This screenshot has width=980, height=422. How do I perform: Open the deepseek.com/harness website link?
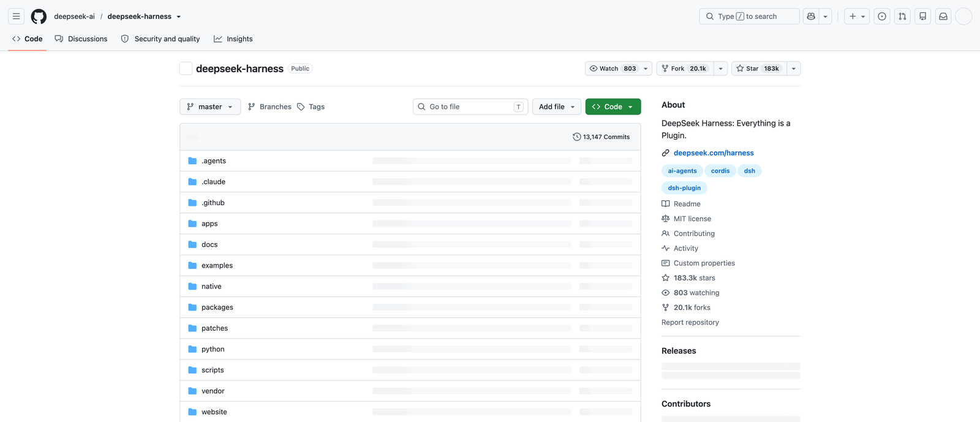pos(714,153)
